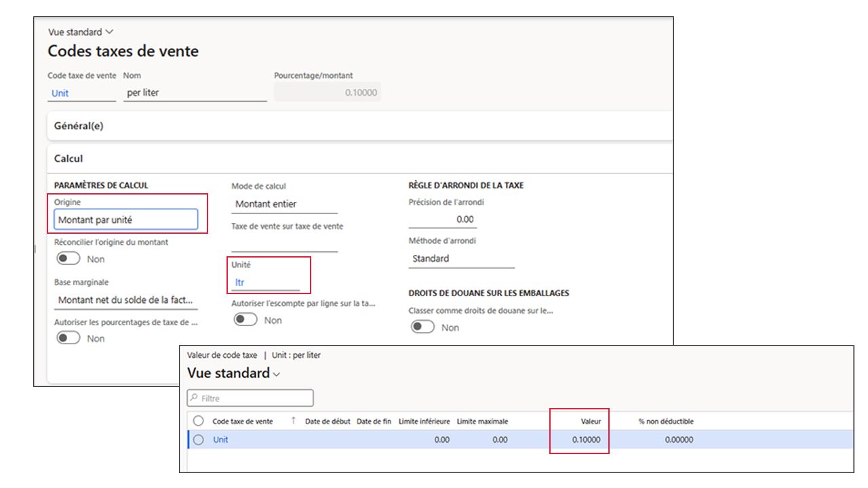Click the Valeur column header

(591, 422)
